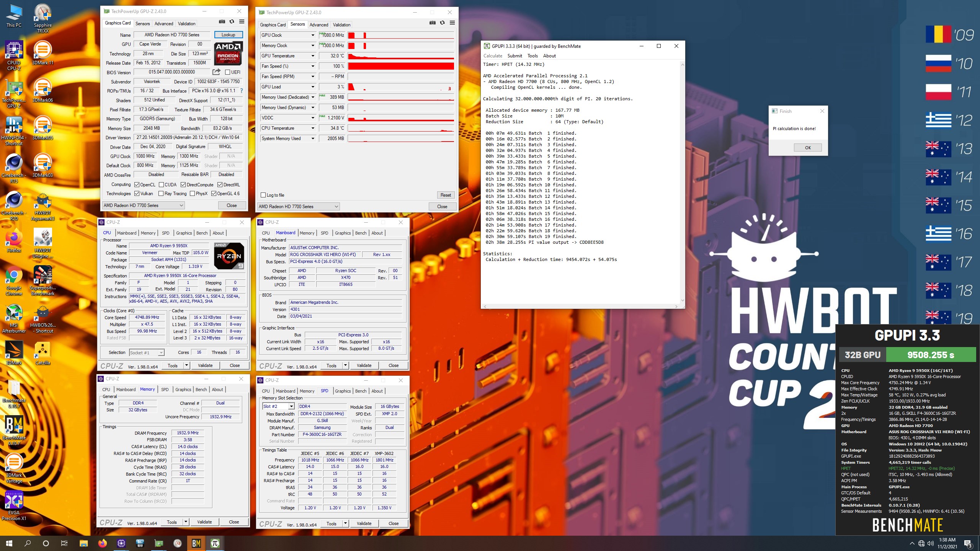Toggle CUDA checkbox
This screenshot has height=551, width=980.
point(161,185)
